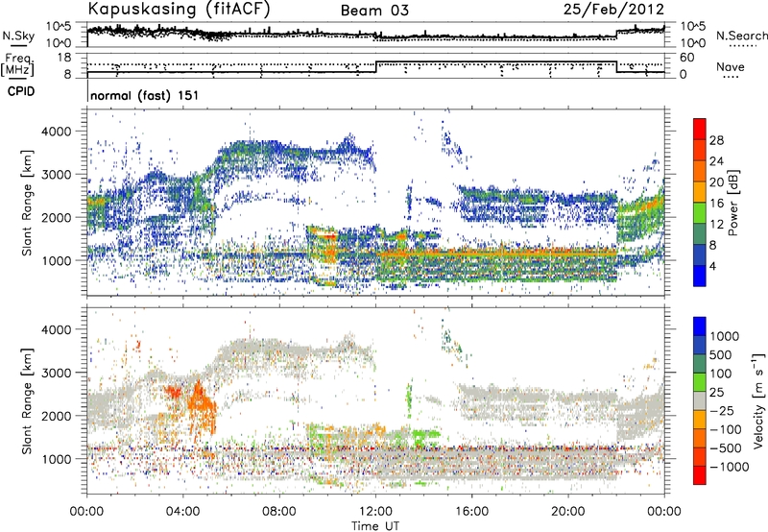Click the '4000' tick of the power panel
Image resolution: width=768 pixels, height=532 pixels.
pos(56,132)
